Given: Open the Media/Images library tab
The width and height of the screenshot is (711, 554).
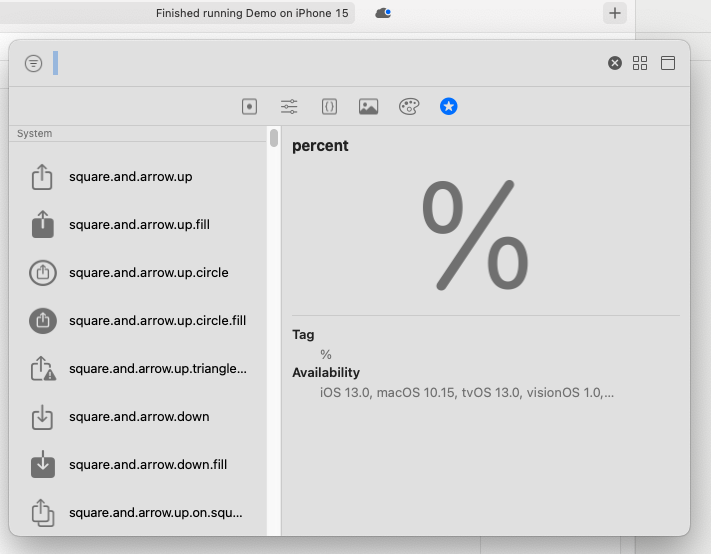Looking at the screenshot, I should pyautogui.click(x=369, y=107).
